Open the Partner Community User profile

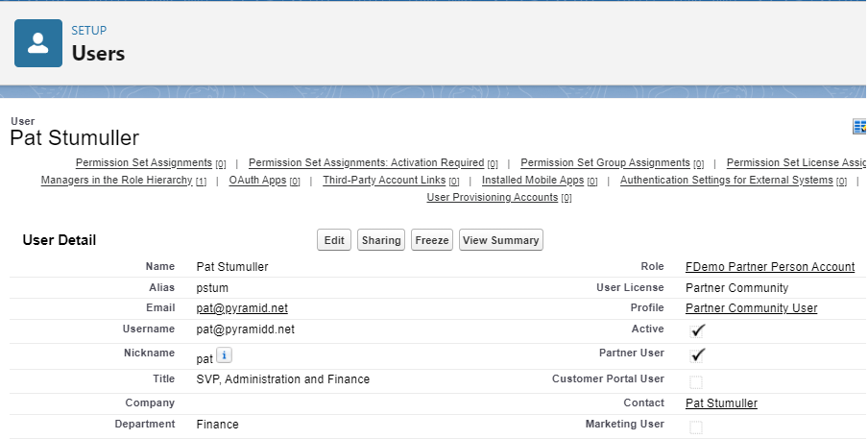751,308
